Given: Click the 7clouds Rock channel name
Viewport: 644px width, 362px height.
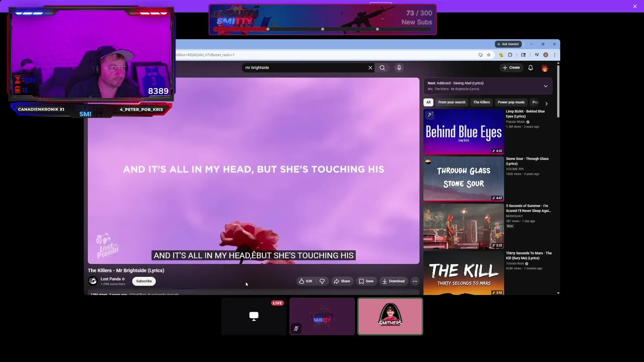Looking at the screenshot, I should tap(515, 263).
